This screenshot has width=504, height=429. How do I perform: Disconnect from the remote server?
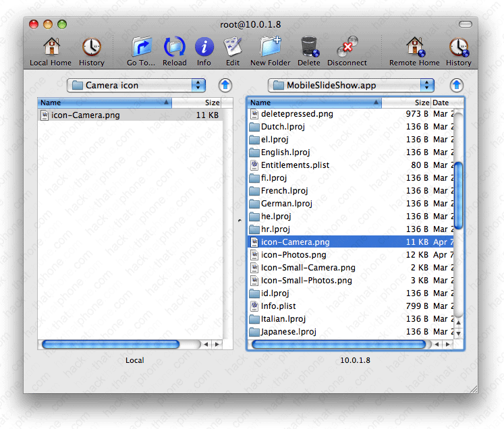point(346,47)
